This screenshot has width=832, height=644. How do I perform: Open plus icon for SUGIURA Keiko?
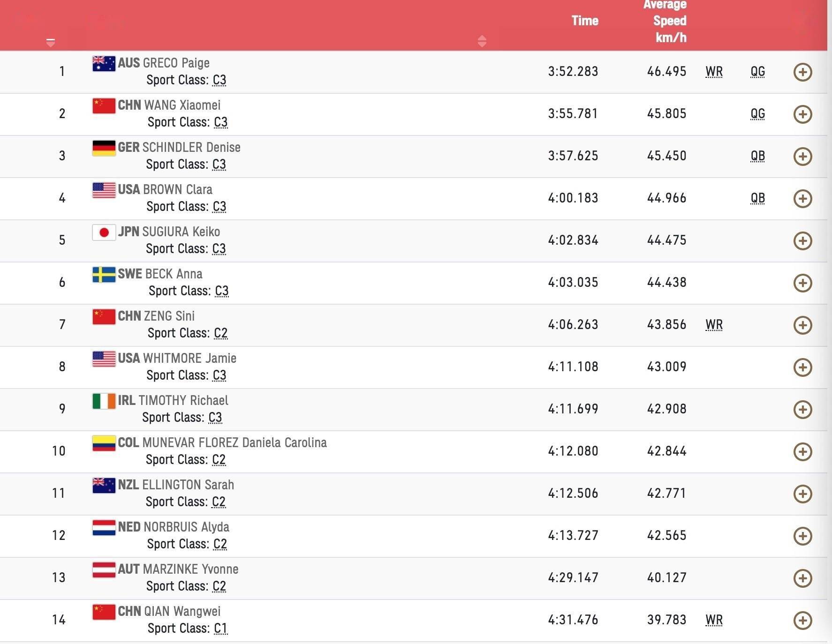(x=802, y=241)
